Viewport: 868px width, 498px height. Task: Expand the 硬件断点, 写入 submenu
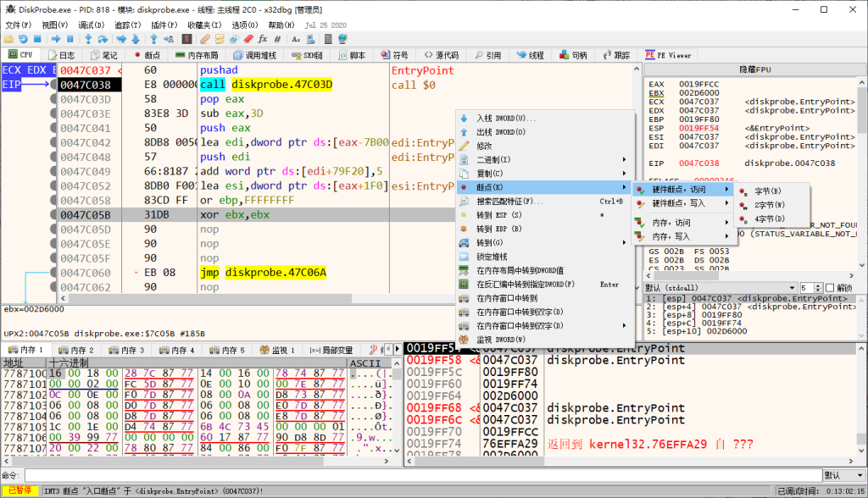coord(684,203)
